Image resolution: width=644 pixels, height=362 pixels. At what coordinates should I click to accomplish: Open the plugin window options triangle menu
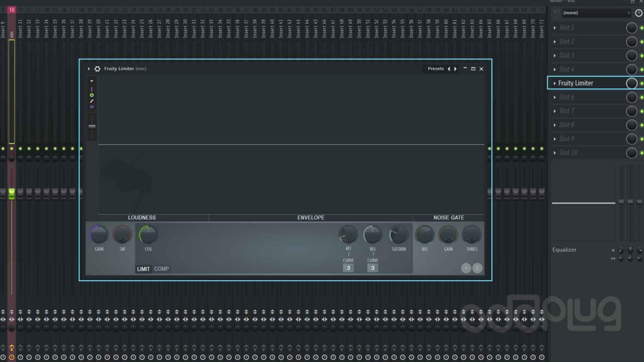[88, 69]
